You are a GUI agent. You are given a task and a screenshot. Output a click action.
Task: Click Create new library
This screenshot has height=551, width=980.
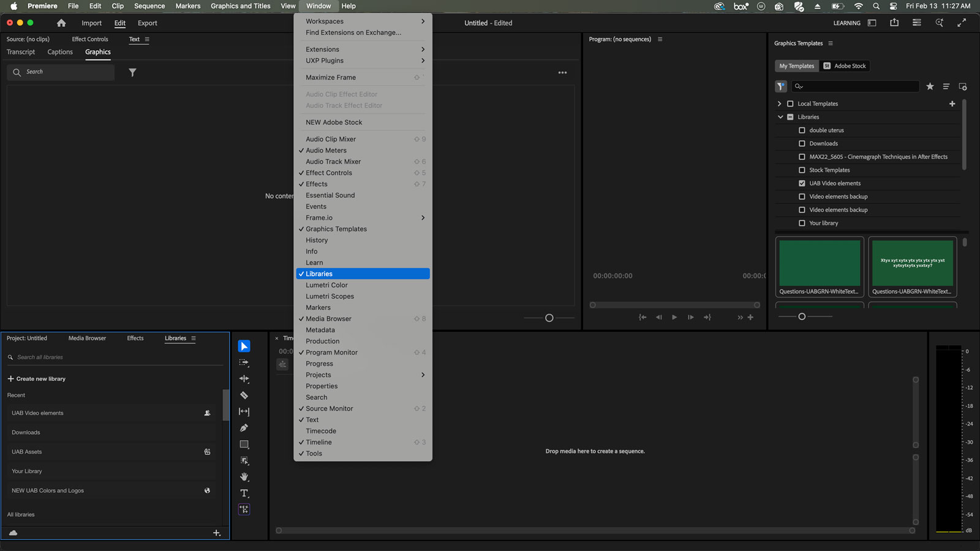point(37,379)
